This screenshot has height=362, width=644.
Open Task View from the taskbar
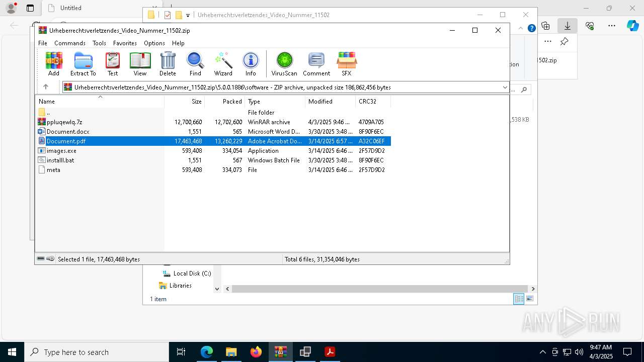[x=181, y=352]
